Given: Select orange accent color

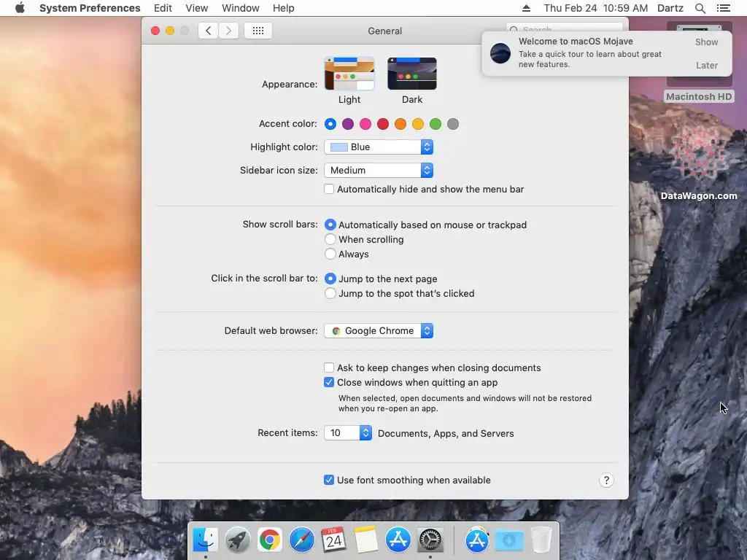Looking at the screenshot, I should pyautogui.click(x=400, y=124).
